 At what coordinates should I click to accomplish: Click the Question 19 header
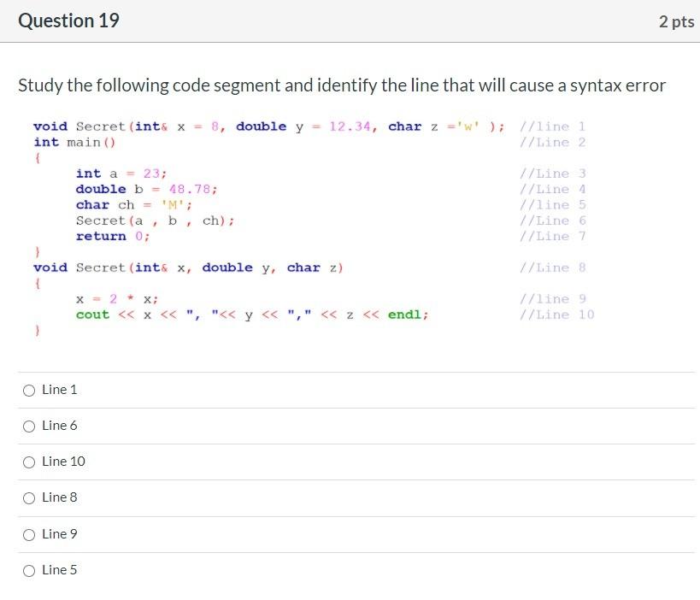(68, 21)
